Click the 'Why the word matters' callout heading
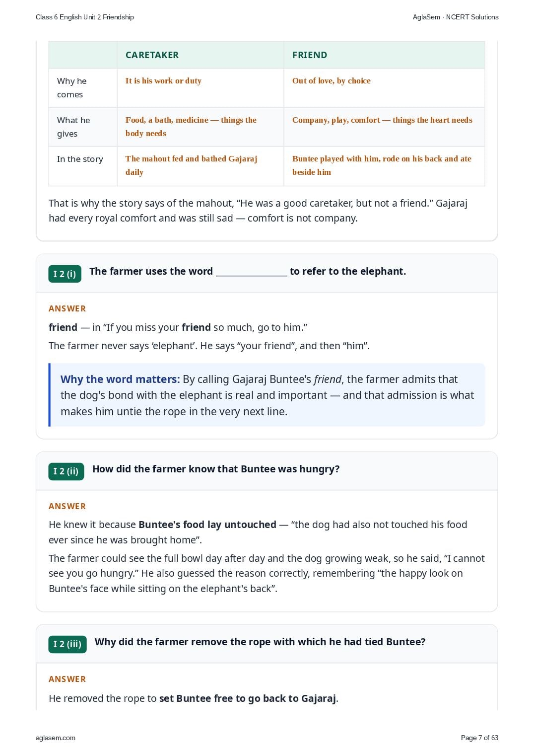The width and height of the screenshot is (534, 756). tap(120, 379)
